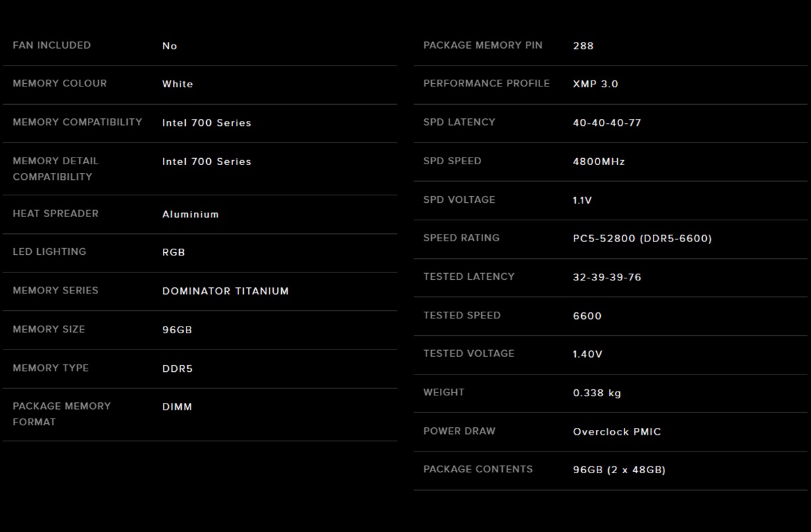Select the SPD latency value '40-40-40-77'
The height and width of the screenshot is (532, 811).
point(607,122)
